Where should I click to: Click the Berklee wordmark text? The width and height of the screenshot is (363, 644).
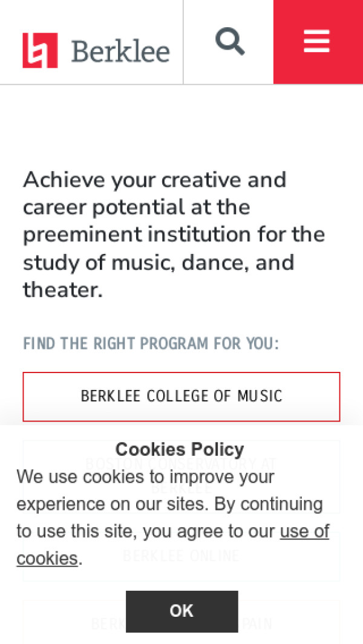[120, 51]
